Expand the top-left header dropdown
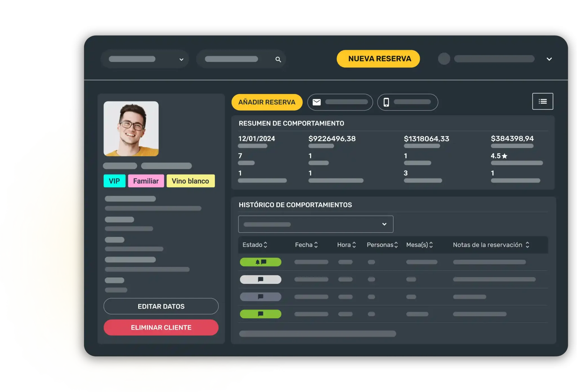Viewport: 577px width, 392px height. tap(181, 59)
